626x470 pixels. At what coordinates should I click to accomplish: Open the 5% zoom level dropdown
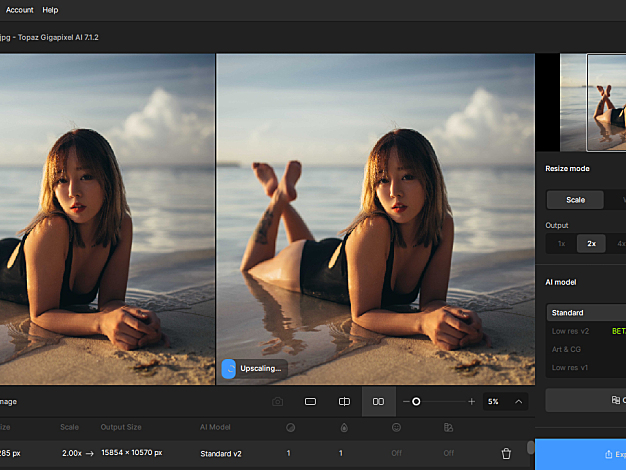[493, 402]
